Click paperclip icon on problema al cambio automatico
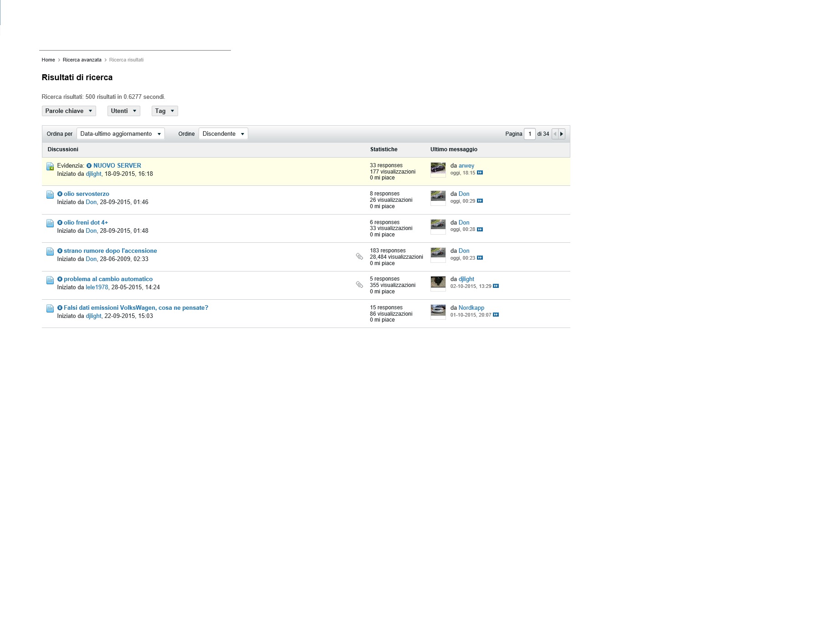The width and height of the screenshot is (840, 630). click(359, 285)
